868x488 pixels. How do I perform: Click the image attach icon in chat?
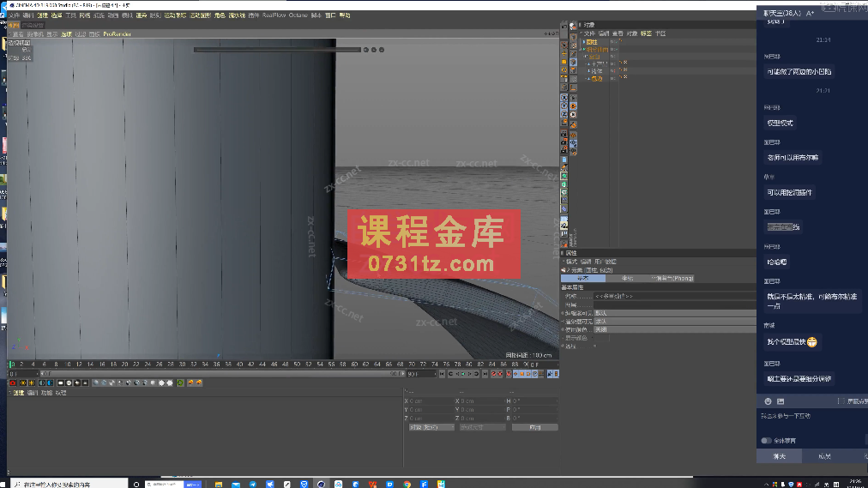coord(781,401)
